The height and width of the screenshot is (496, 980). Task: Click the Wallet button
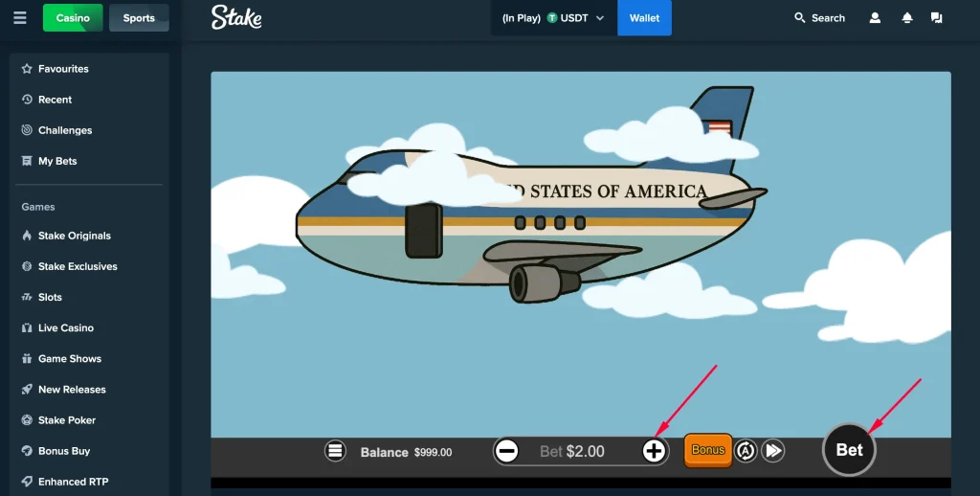pos(644,17)
